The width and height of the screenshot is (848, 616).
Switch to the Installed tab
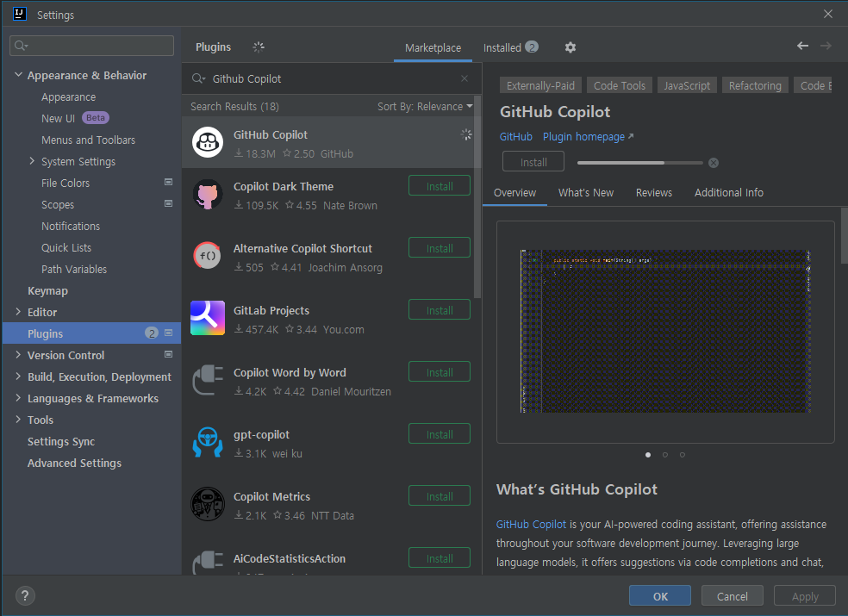point(510,48)
